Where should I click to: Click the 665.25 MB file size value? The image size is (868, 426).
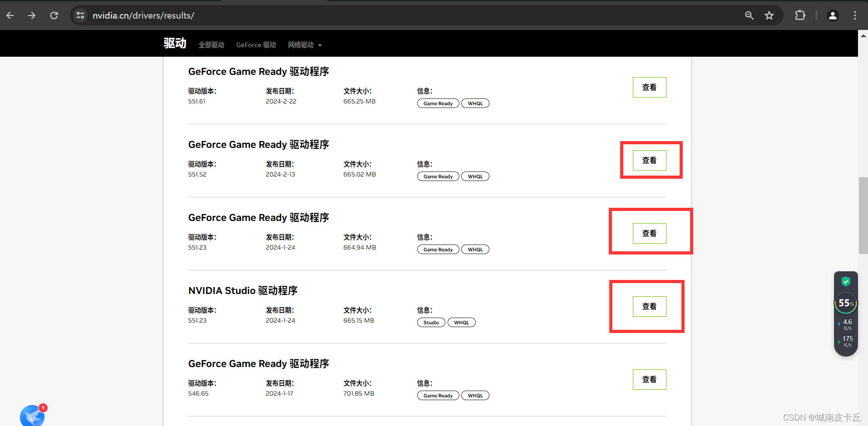click(x=360, y=101)
